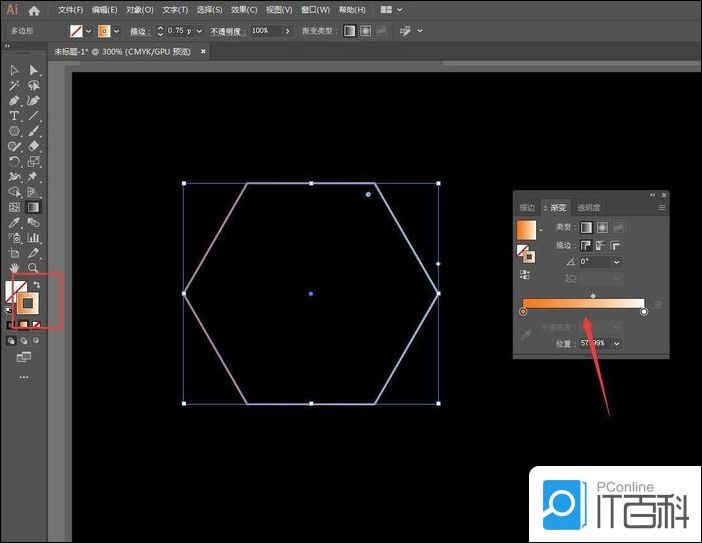Image resolution: width=702 pixels, height=543 pixels.
Task: Open the 位置 percentage dropdown
Action: tap(616, 343)
